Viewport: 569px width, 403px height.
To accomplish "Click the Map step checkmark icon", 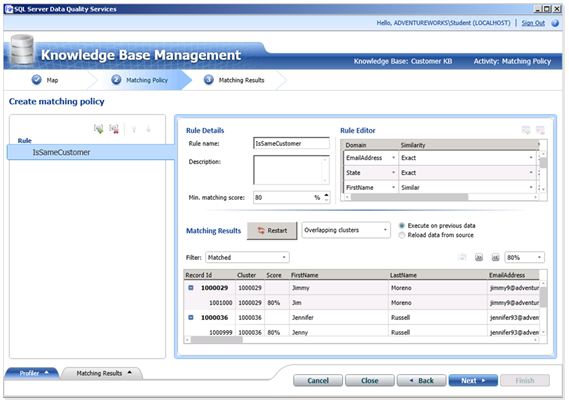I will (x=37, y=79).
